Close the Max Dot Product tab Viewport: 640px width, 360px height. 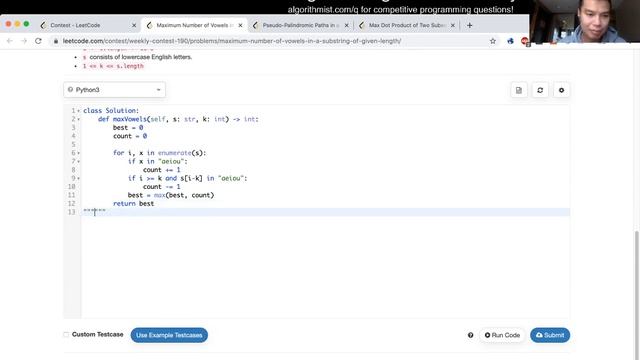coord(453,25)
